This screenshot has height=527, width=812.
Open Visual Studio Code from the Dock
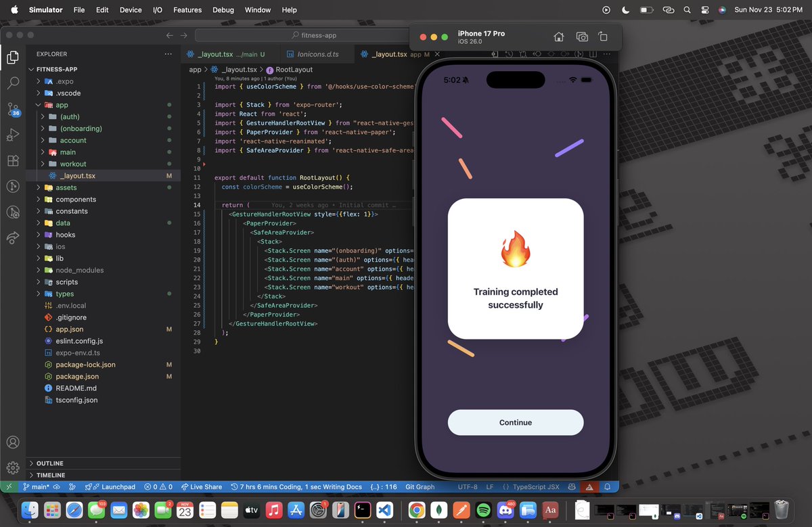385,509
